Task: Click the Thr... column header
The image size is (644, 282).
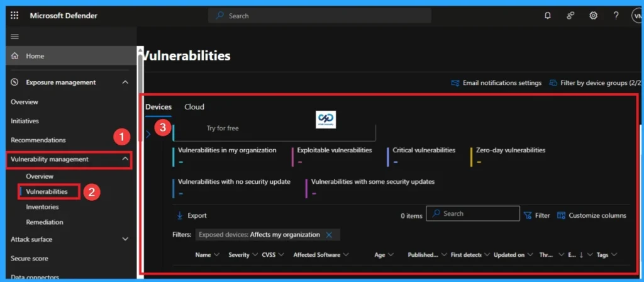Action: click(x=546, y=255)
